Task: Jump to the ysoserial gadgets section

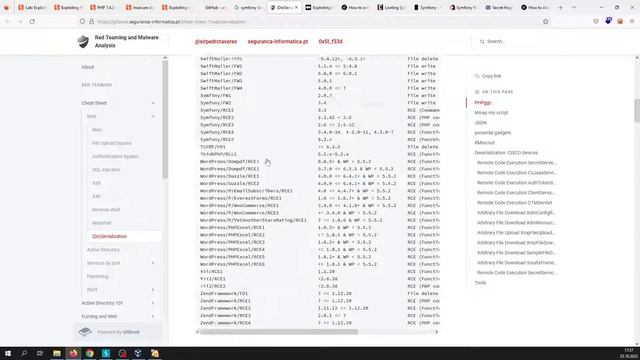Action: 493,133
